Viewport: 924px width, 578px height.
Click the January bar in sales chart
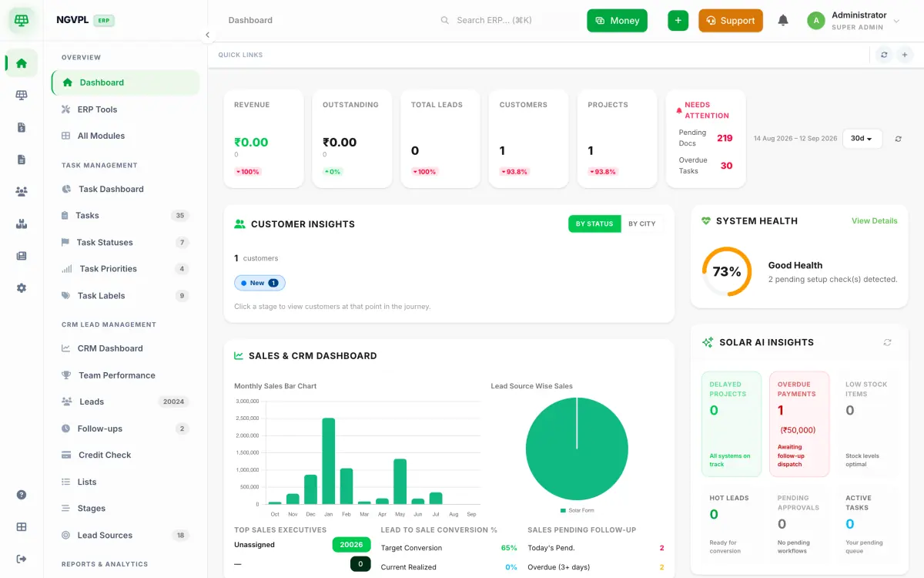[329, 461]
